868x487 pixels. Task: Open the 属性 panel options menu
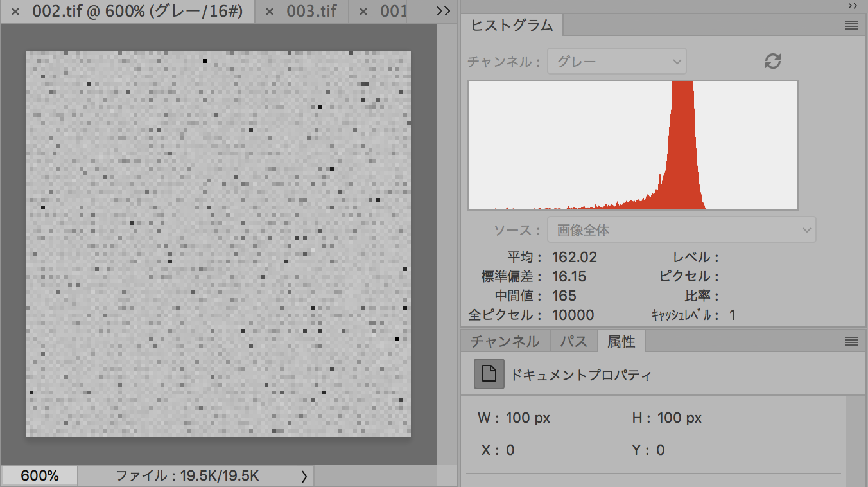click(x=851, y=341)
